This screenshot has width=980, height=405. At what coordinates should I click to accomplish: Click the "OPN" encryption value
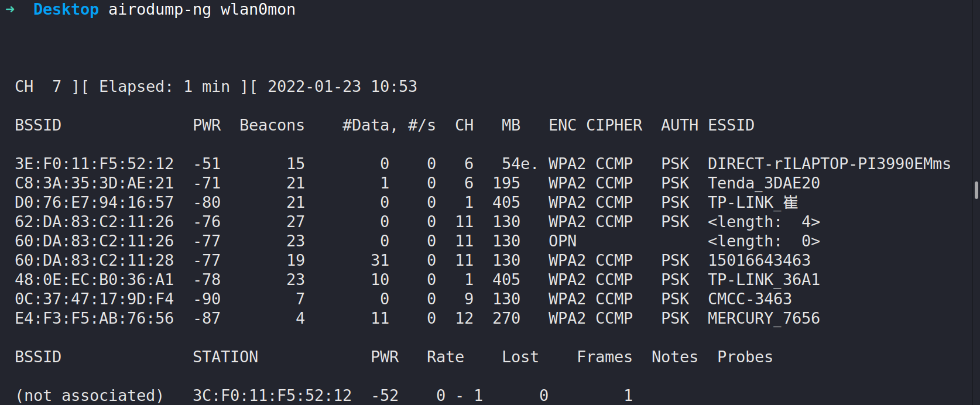(562, 241)
